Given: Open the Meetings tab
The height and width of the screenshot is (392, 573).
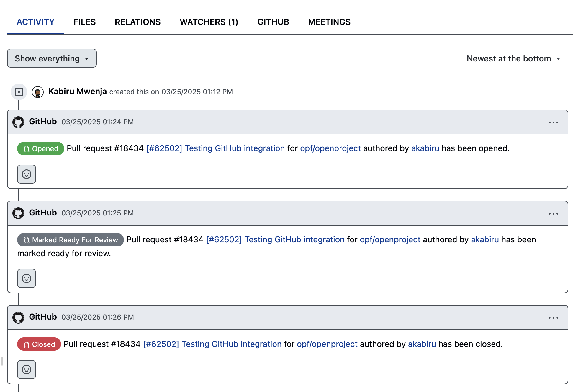Looking at the screenshot, I should pyautogui.click(x=329, y=22).
